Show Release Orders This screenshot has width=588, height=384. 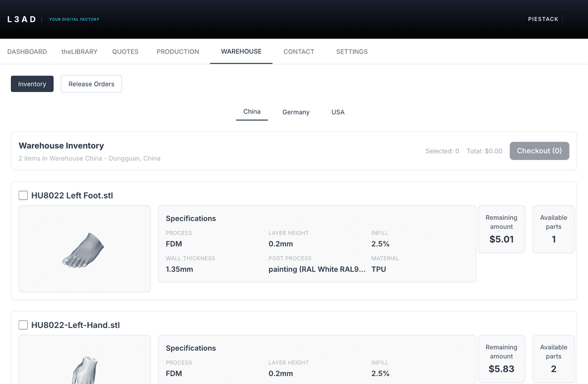[91, 84]
